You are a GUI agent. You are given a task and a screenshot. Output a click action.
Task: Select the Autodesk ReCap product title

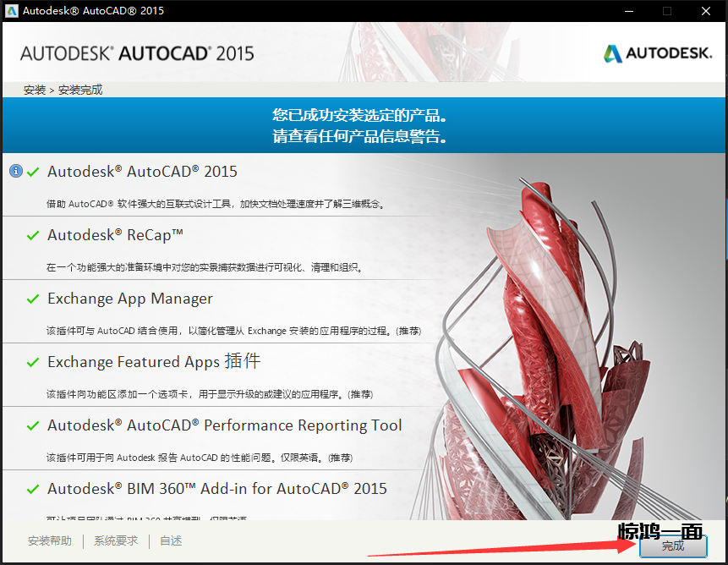point(116,234)
